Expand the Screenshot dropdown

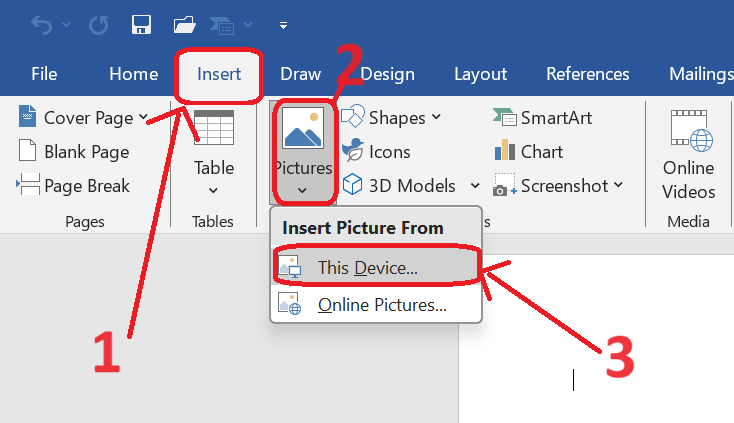click(619, 186)
